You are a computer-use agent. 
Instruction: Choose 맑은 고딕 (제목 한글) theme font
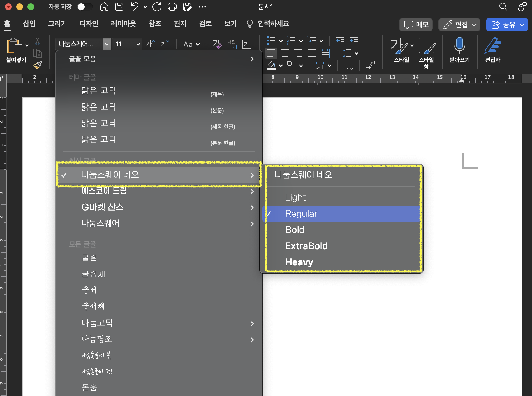coord(159,123)
